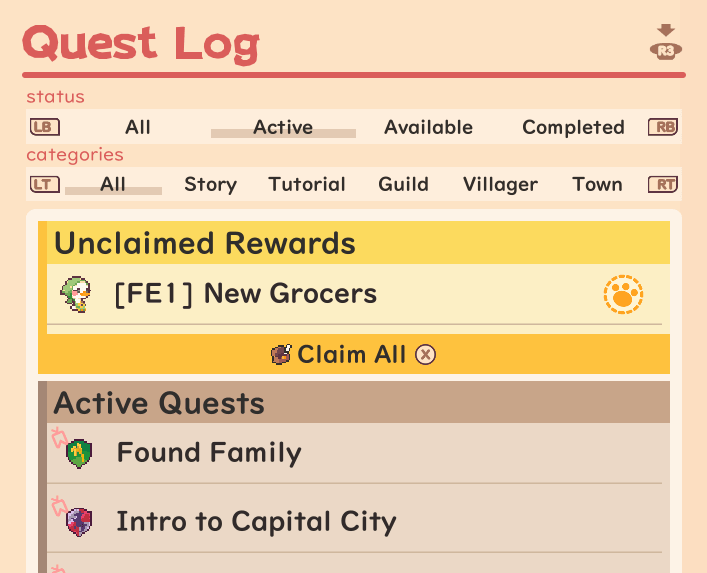Filter quests by Guild category
707x573 pixels.
(403, 184)
